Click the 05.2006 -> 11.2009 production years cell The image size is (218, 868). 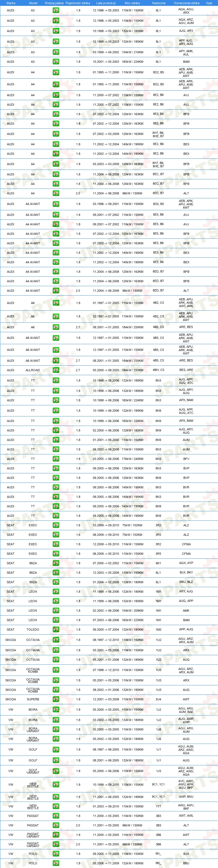click(x=106, y=863)
